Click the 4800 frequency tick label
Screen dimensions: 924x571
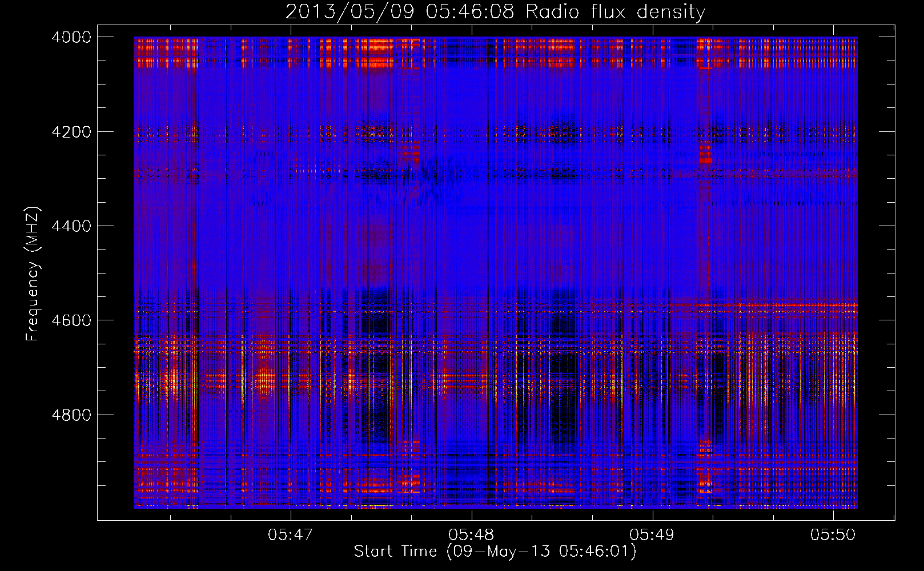pyautogui.click(x=71, y=415)
